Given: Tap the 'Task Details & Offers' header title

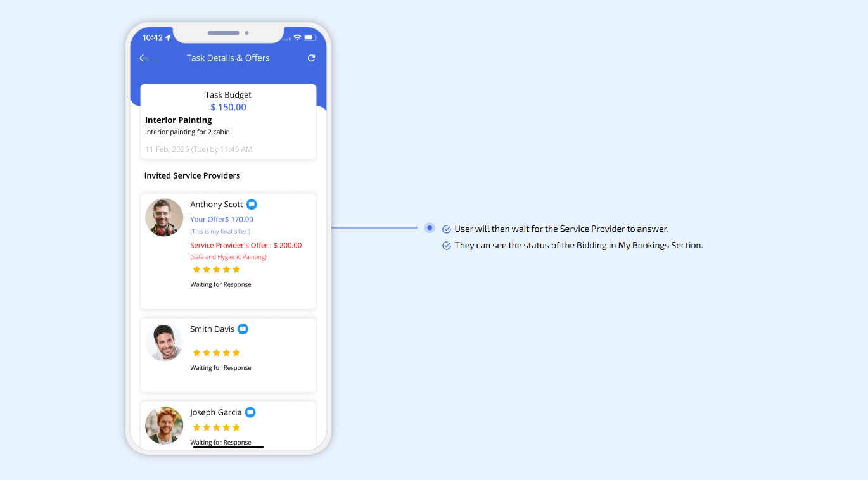Looking at the screenshot, I should click(228, 58).
